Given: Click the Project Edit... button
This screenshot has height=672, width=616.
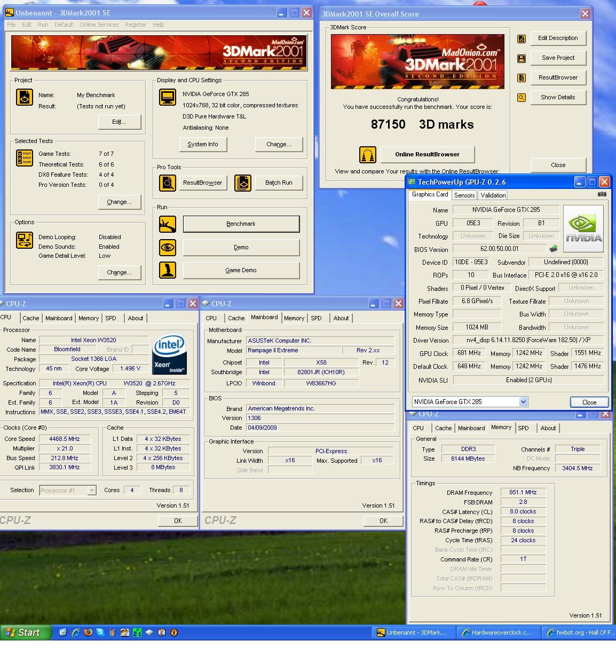Looking at the screenshot, I should 120,122.
